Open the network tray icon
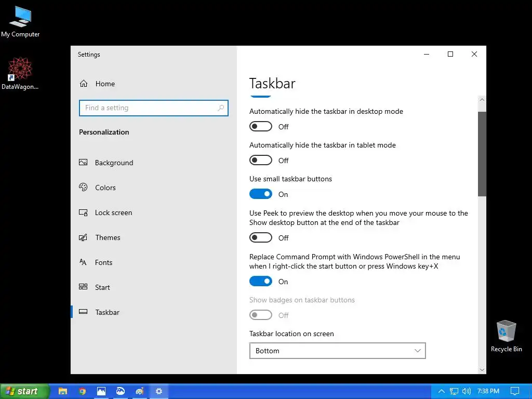Image resolution: width=532 pixels, height=399 pixels. click(x=454, y=391)
